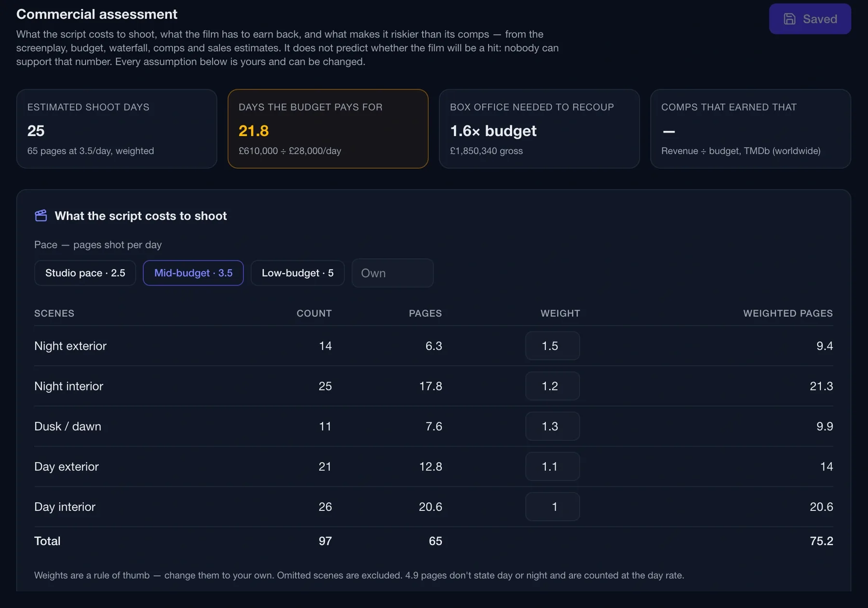Click the 'Dusk / dawn' row label
This screenshot has width=868, height=608.
pyautogui.click(x=68, y=427)
